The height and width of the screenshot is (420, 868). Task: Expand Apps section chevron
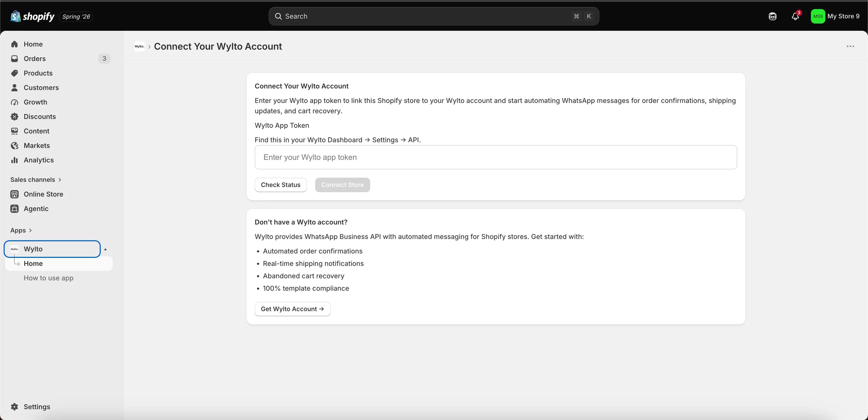[30, 230]
